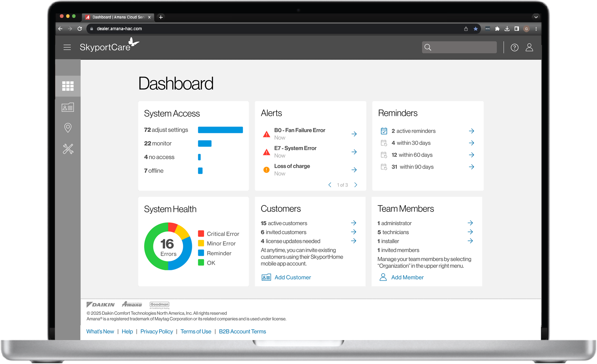Open the browser extensions puzzle icon
This screenshot has height=364, width=597.
497,29
